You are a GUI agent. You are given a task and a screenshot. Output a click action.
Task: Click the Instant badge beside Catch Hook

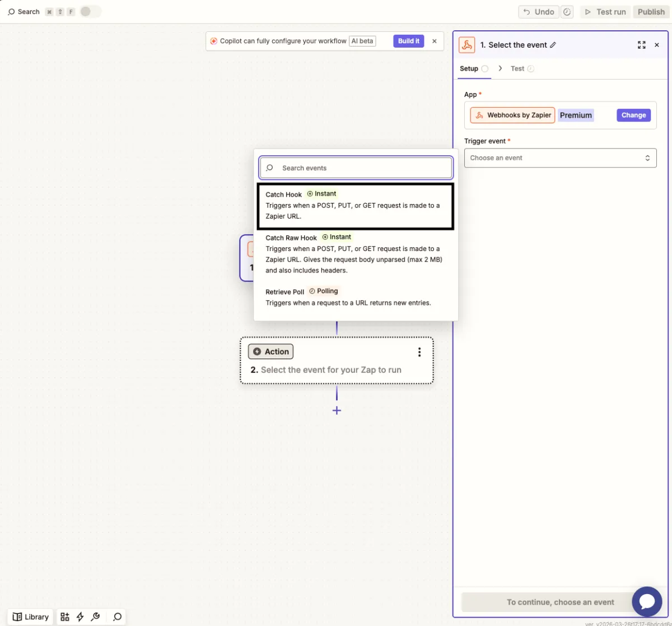322,194
